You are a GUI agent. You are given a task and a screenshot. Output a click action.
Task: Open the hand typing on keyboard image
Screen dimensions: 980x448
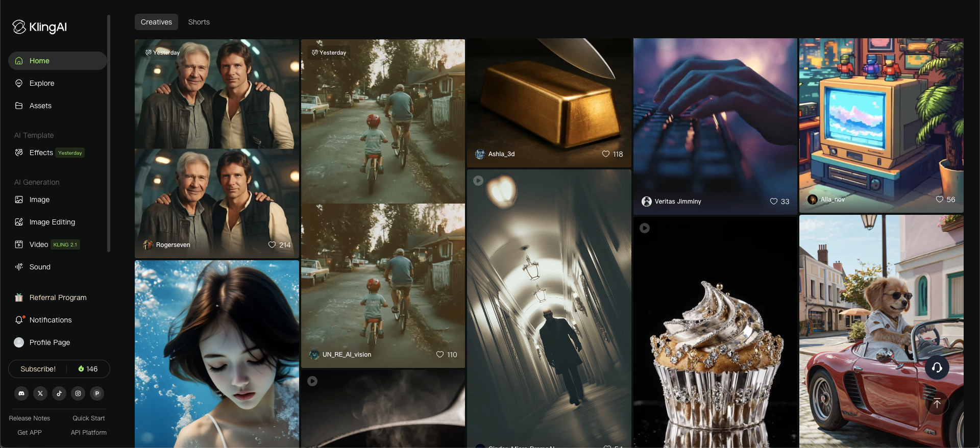coord(715,127)
